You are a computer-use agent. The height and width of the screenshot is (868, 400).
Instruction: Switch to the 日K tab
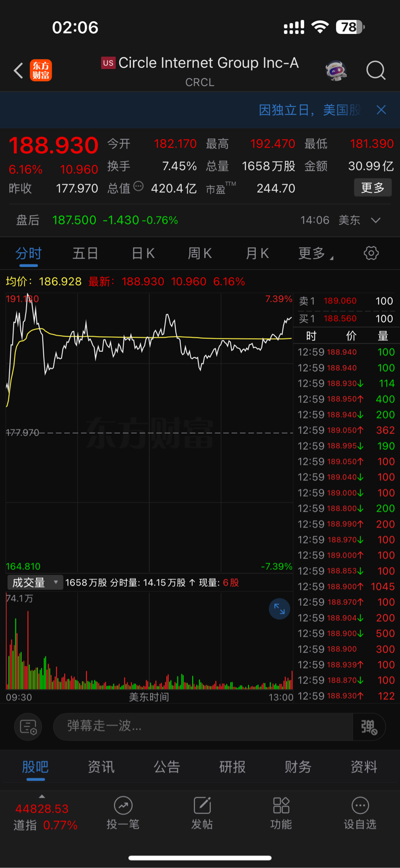[143, 253]
